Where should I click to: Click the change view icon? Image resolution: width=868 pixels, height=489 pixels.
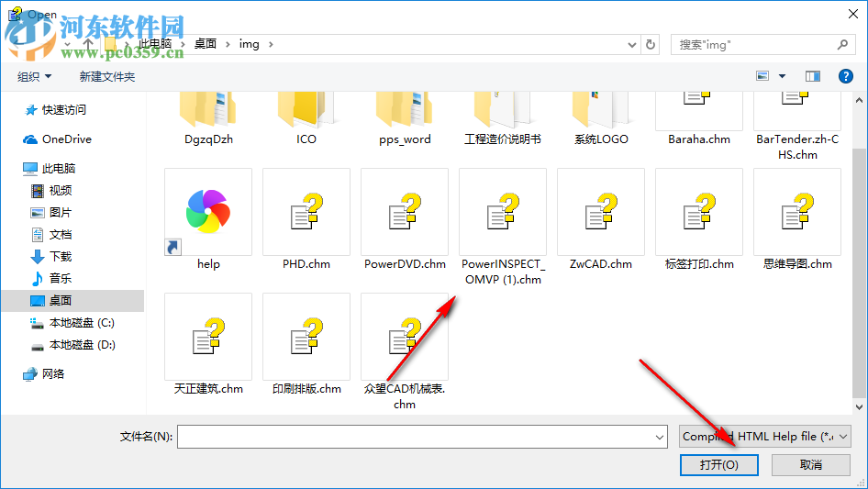(762, 76)
